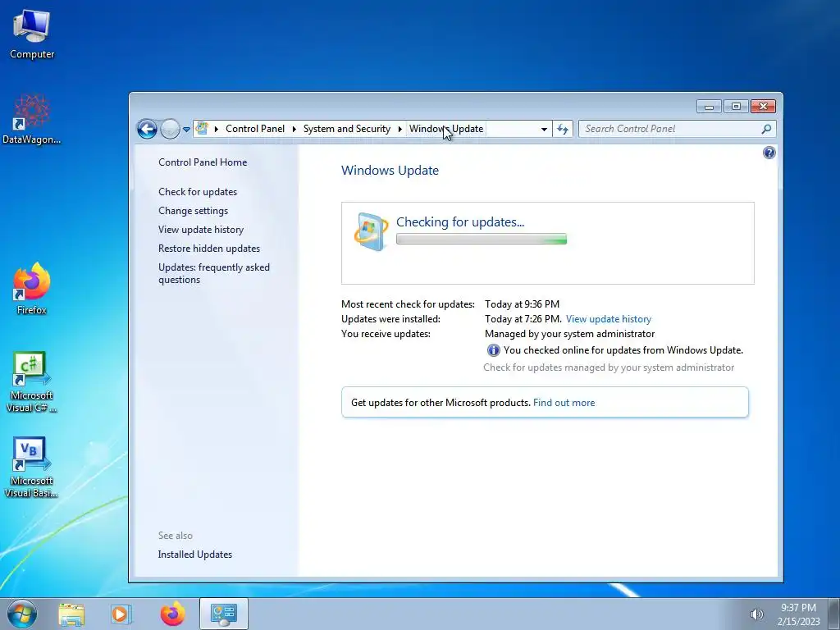Screen dimensions: 840x630
Task: Click the Windows Update page heading
Action: click(x=390, y=171)
